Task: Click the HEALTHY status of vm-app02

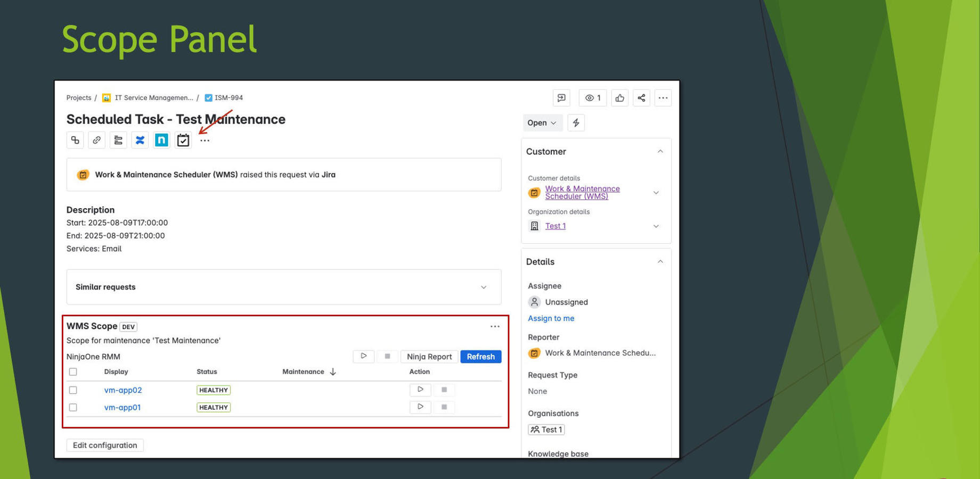Action: coord(214,390)
